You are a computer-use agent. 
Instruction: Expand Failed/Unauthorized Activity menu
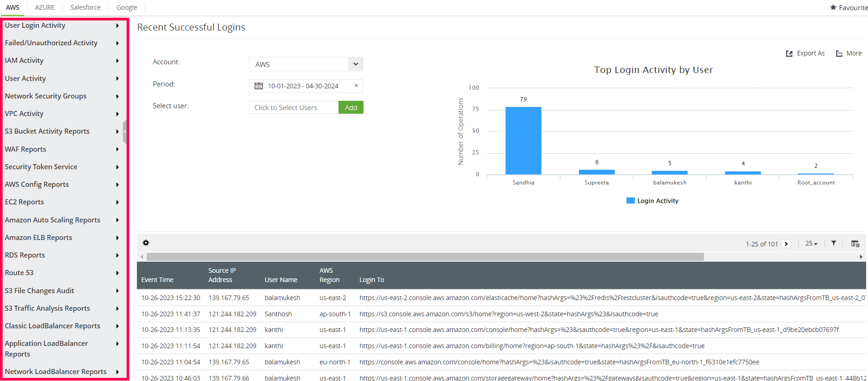coord(117,43)
